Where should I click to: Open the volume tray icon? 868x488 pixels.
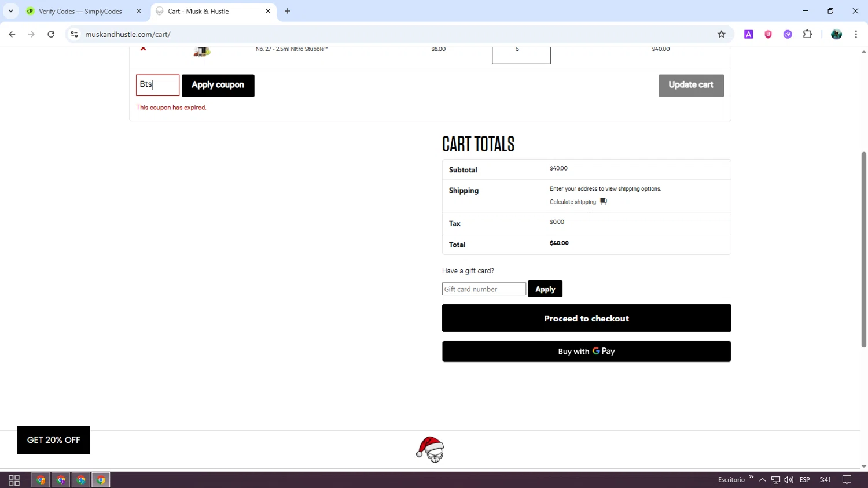pyautogui.click(x=789, y=480)
